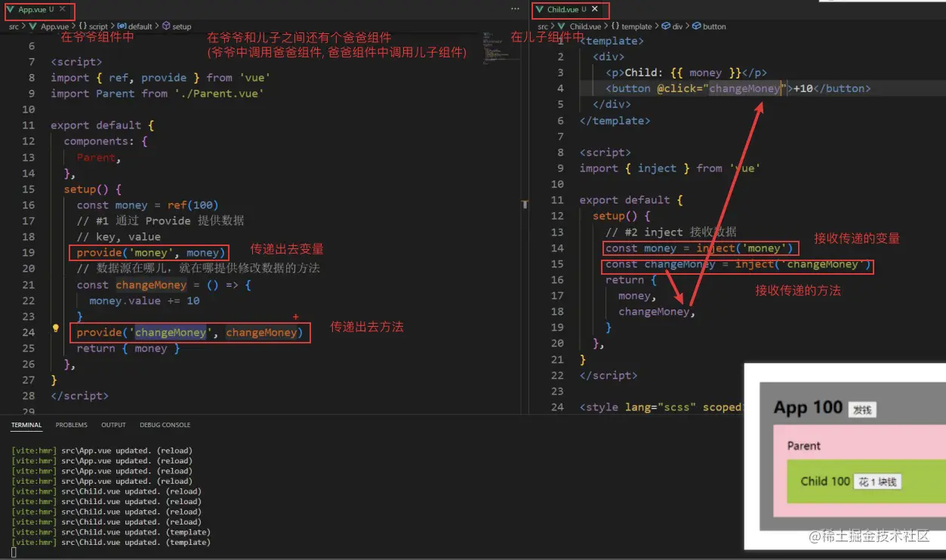946x560 pixels.
Task: Open the div breadcrumb item
Action: point(672,26)
